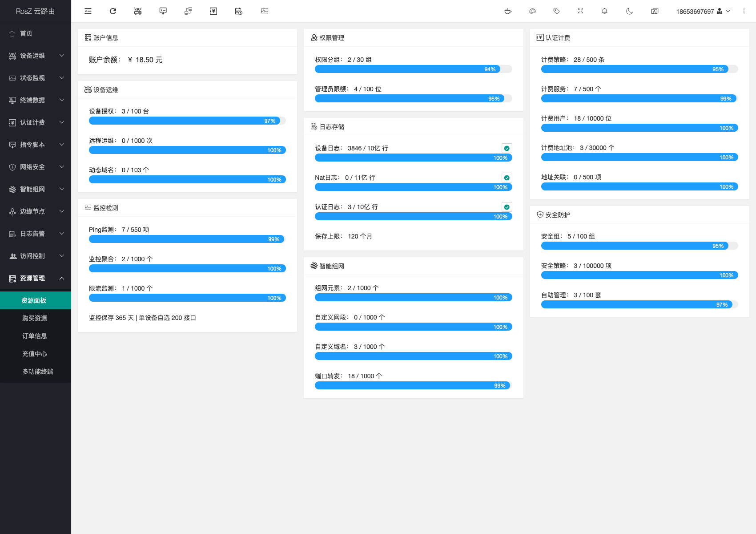Toggle the 设备日志 green checkbox

(x=507, y=148)
